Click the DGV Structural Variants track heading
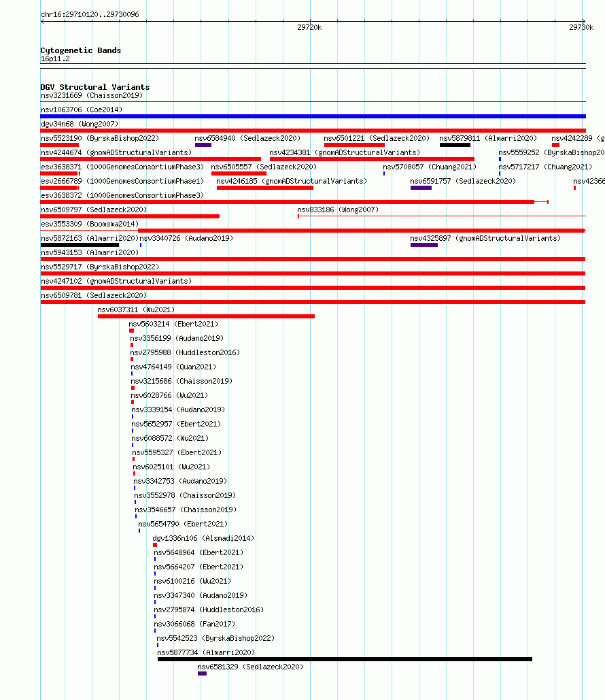605x700 pixels. click(x=95, y=87)
